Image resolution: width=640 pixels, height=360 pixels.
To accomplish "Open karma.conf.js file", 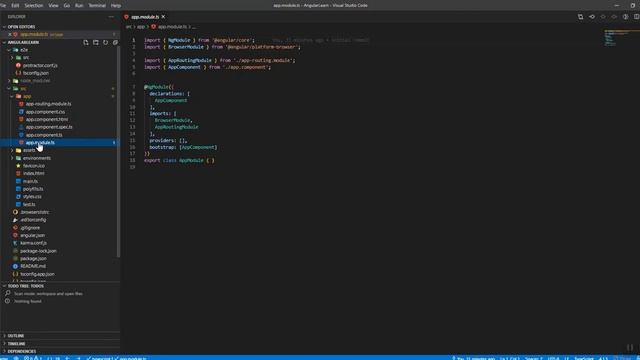I will 33,243.
